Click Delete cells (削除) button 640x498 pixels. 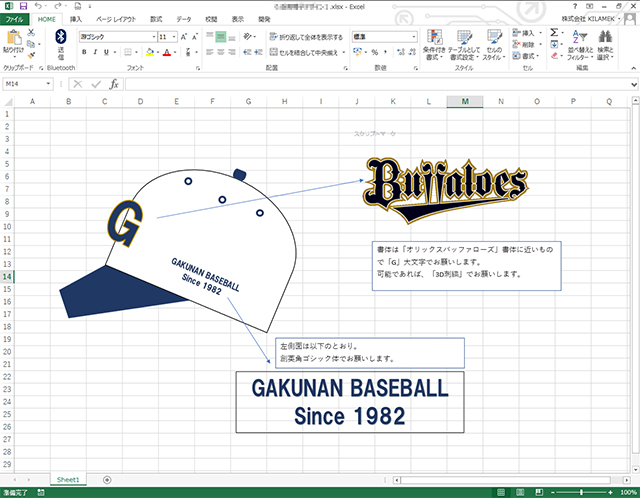527,44
